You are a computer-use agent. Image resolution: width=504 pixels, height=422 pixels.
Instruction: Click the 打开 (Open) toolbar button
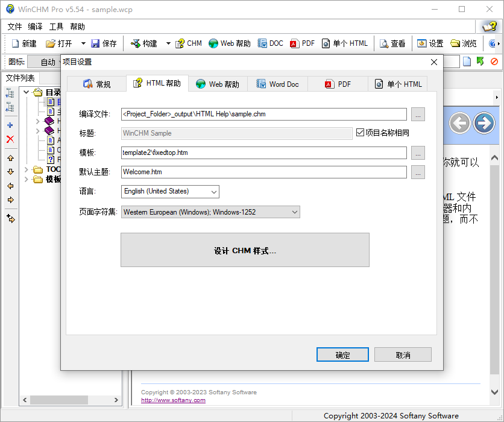(59, 43)
